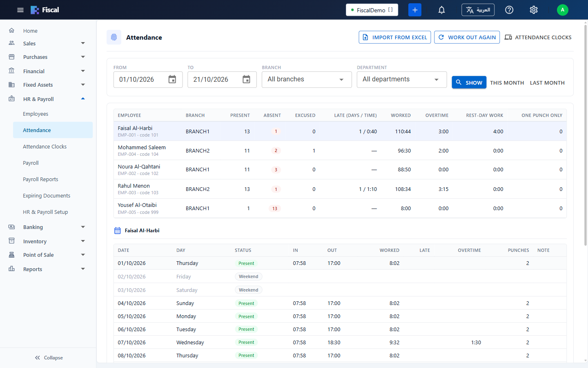Select the Mohammed Saleem employee row
Screen dimensions: 588x368
point(340,150)
